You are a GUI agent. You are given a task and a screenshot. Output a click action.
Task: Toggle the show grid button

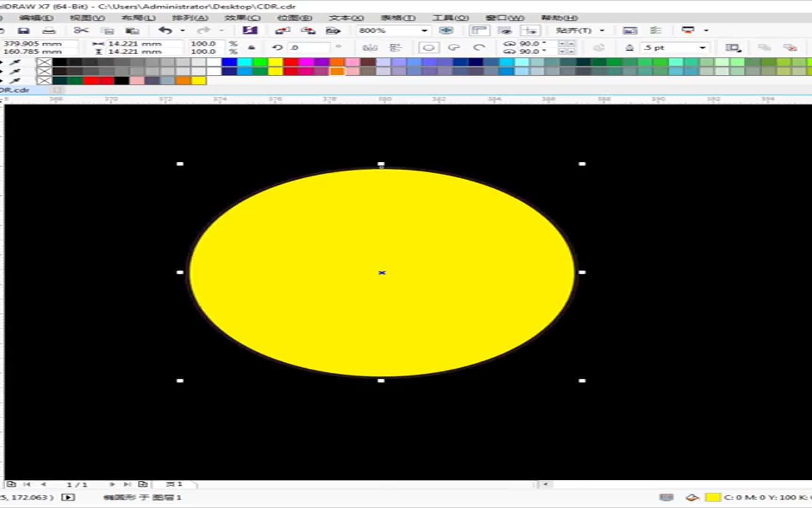pos(505,31)
